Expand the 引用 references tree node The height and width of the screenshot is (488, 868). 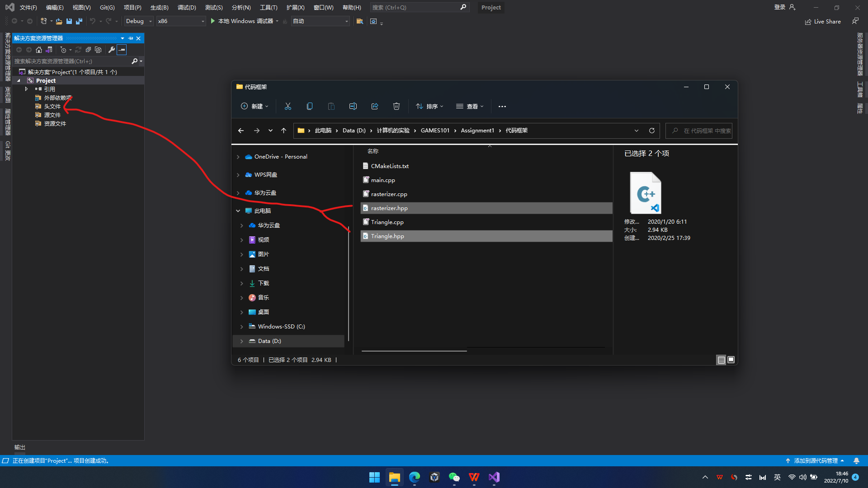tap(26, 89)
